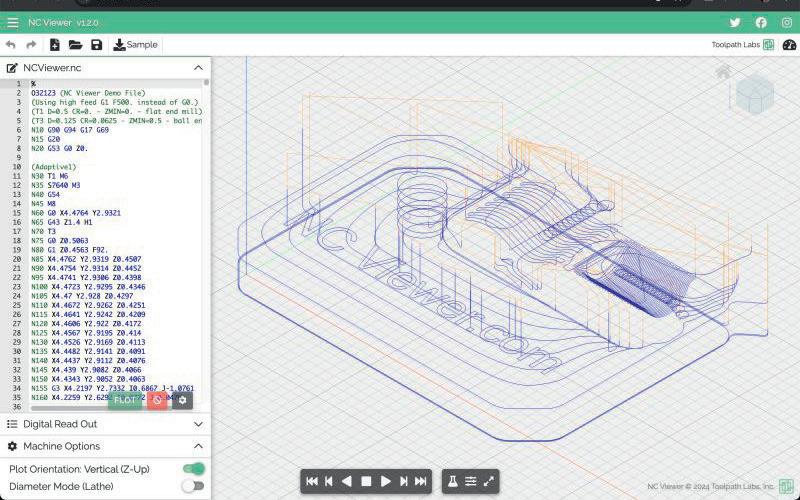Click the speedometer gauge icon

pos(789,45)
